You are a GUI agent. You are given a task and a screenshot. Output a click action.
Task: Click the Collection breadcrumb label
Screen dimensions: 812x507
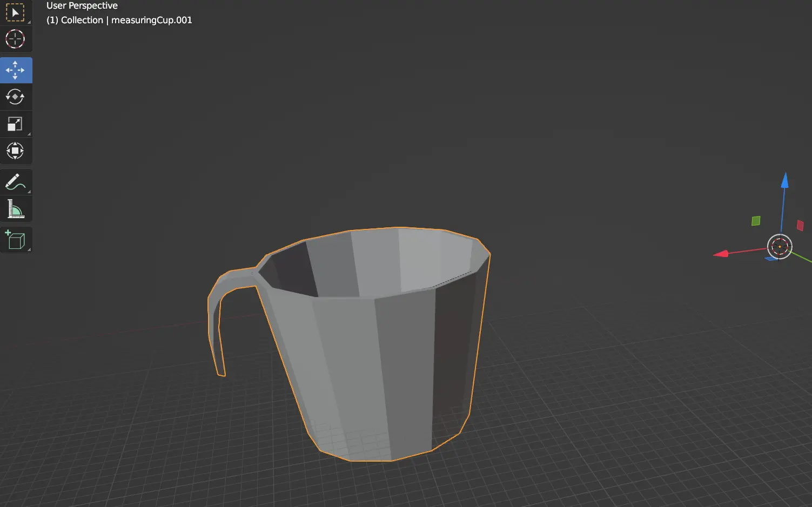point(81,20)
